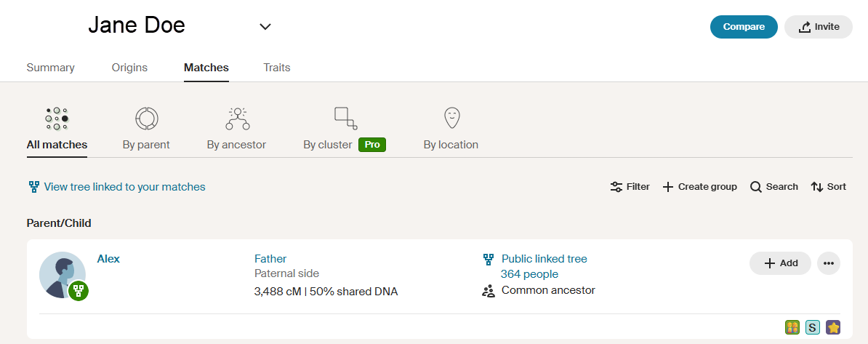Open Alex's profile avatar
Image resolution: width=868 pixels, height=344 pixels.
60,274
